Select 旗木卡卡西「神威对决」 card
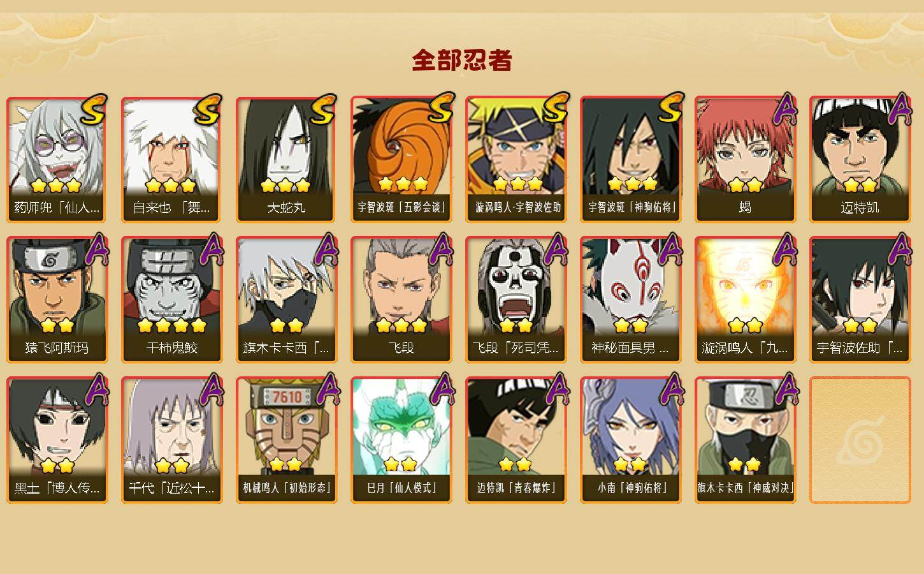This screenshot has height=574, width=924. point(746,440)
